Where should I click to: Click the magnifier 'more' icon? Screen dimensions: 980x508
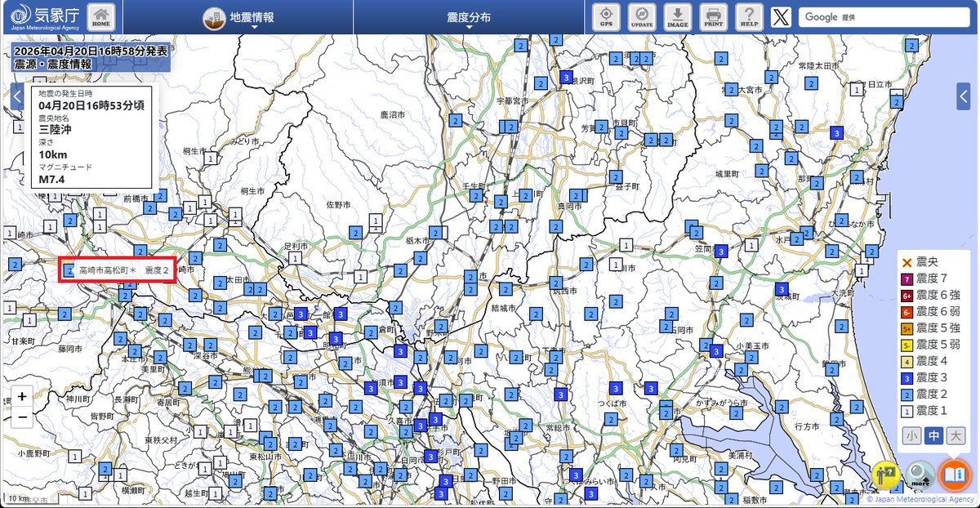pos(920,475)
